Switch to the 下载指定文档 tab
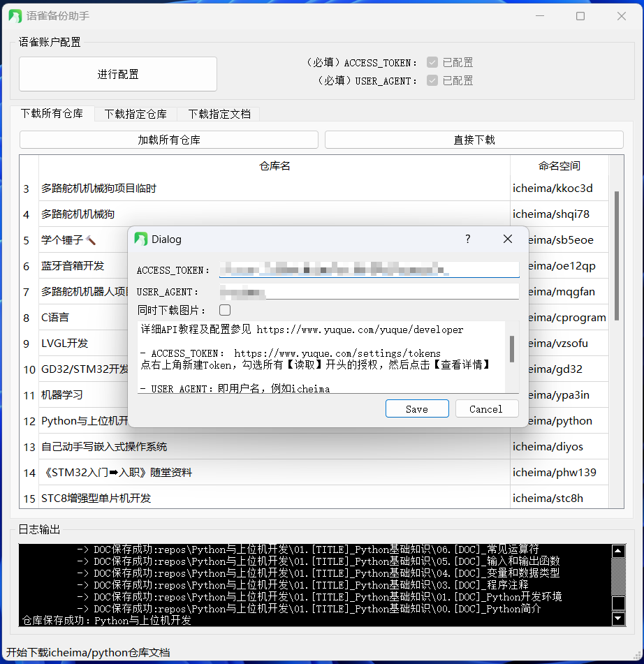Viewport: 644px width, 664px height. 219,114
